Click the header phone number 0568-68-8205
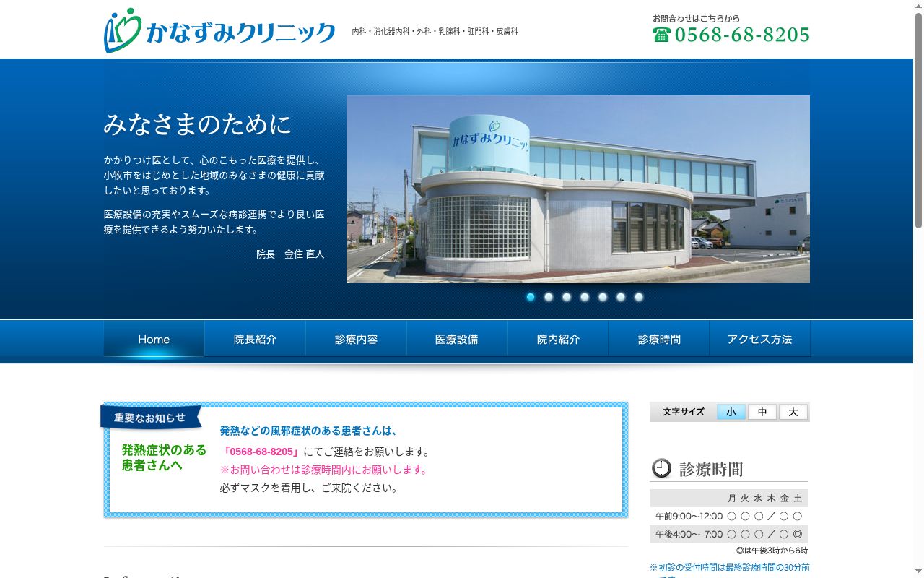Screen dimensions: 924x578 click(742, 34)
